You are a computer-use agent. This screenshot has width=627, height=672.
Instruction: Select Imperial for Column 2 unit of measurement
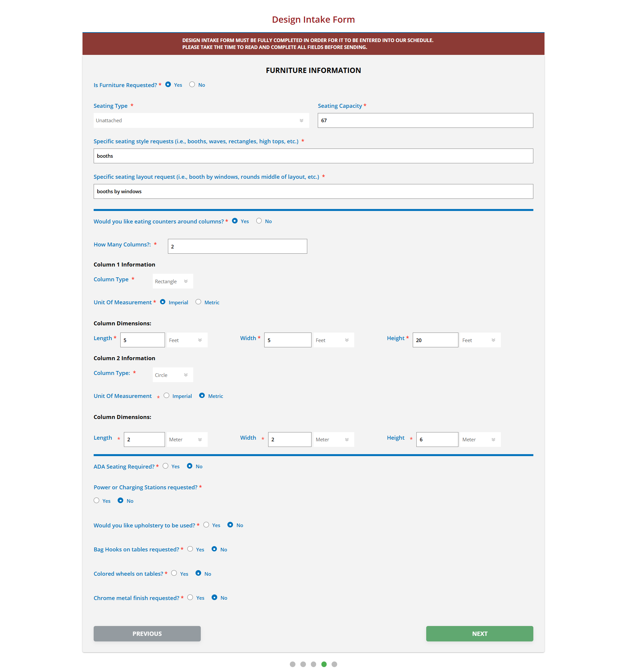[x=166, y=396]
